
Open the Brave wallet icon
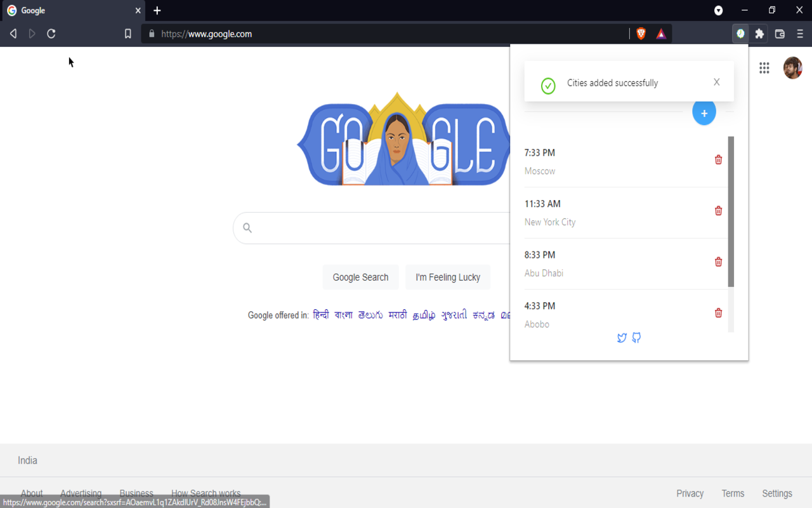[x=780, y=34]
